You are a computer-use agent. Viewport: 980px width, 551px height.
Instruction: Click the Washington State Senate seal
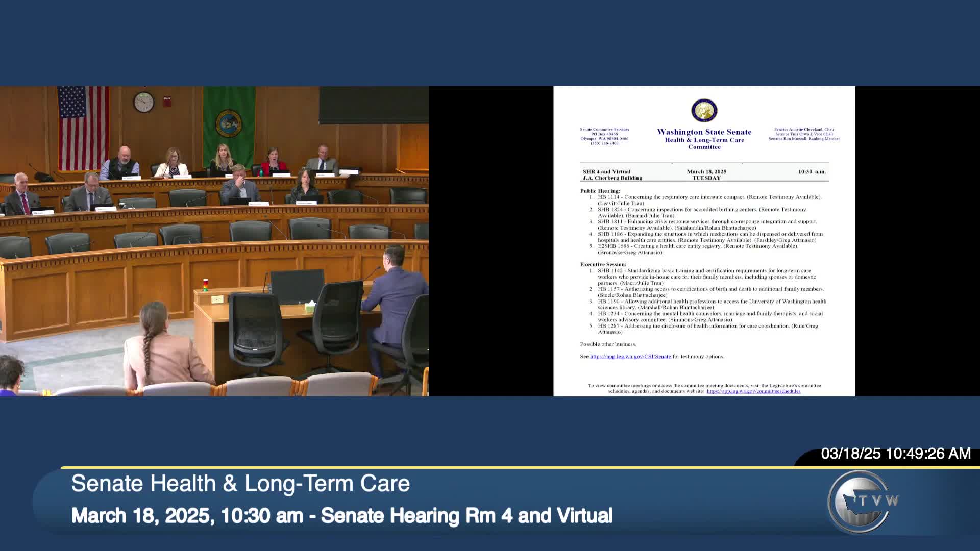pyautogui.click(x=704, y=111)
